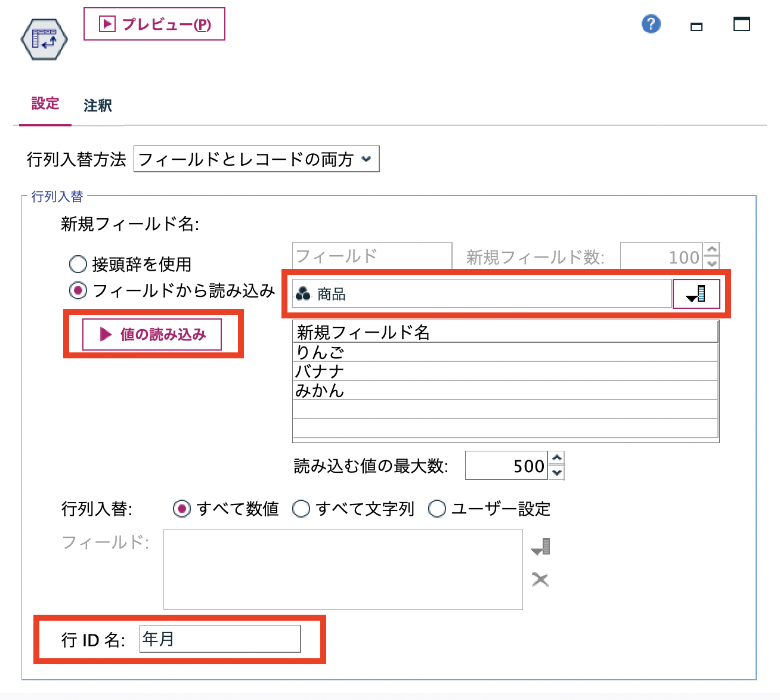Viewport: 780px width, 700px height.
Task: Click the up stepper arrow for 新規フィールド数
Action: click(x=711, y=250)
